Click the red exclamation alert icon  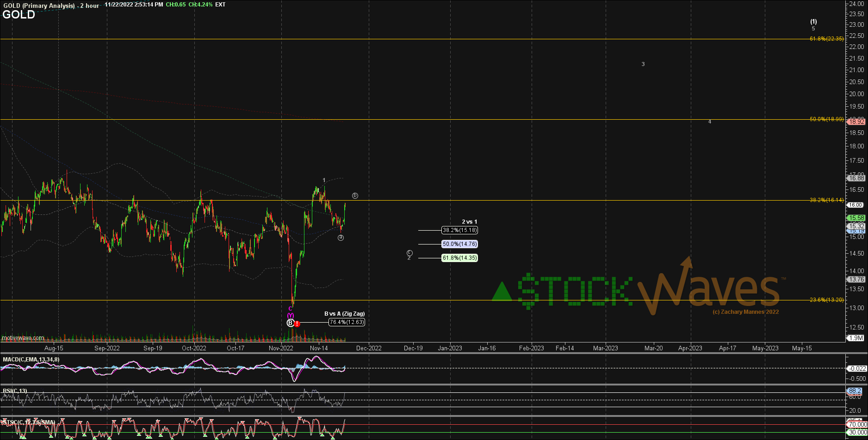tap(297, 324)
